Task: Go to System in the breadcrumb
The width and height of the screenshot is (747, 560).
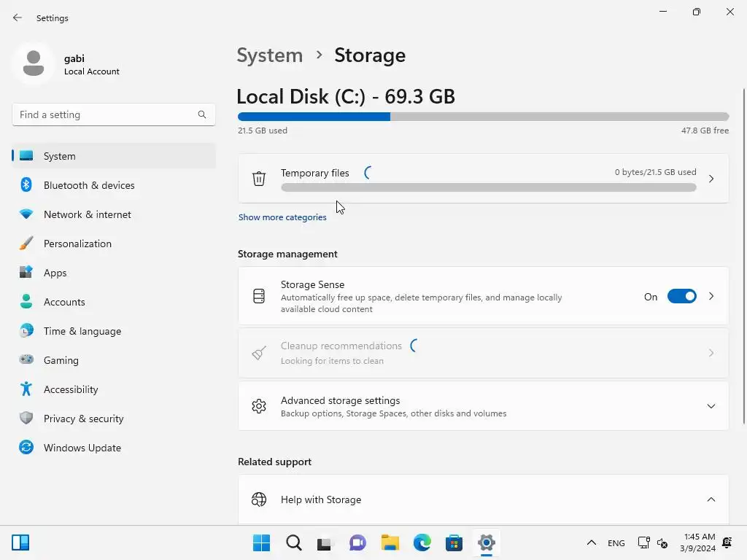Action: [x=270, y=55]
